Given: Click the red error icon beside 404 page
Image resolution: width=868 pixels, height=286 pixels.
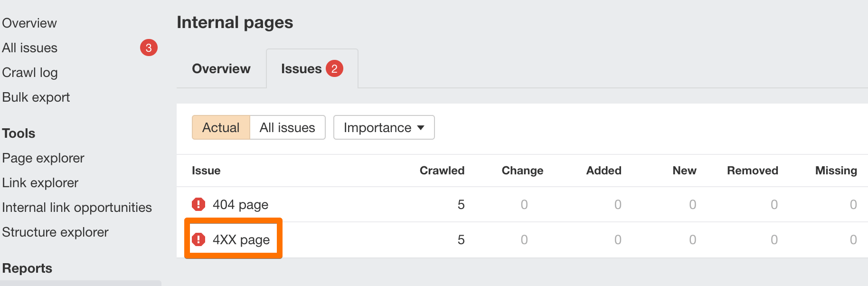Looking at the screenshot, I should coord(198,204).
